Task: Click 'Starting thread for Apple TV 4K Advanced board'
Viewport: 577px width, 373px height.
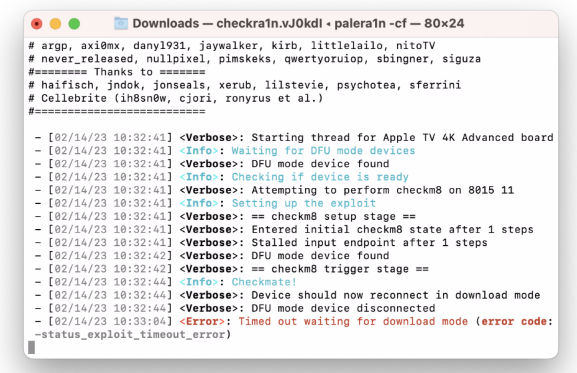Action: point(402,137)
